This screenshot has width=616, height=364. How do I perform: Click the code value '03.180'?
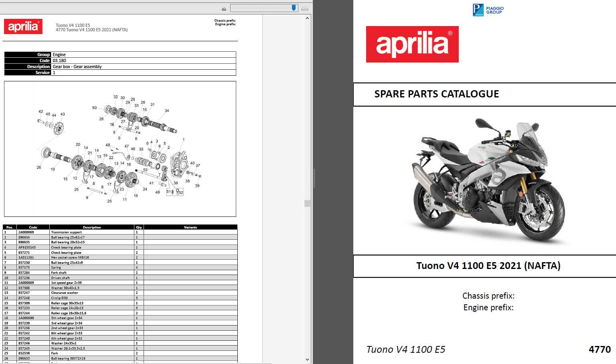point(59,61)
